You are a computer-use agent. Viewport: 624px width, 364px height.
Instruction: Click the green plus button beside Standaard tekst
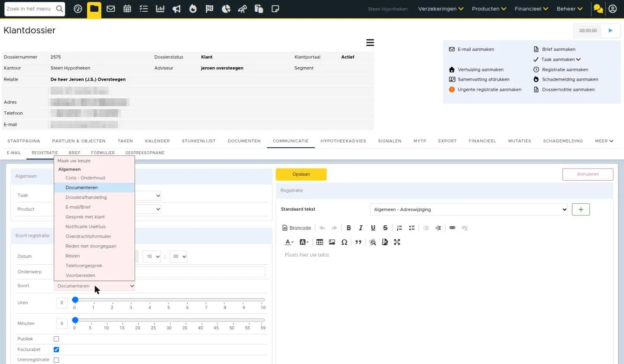coord(581,209)
